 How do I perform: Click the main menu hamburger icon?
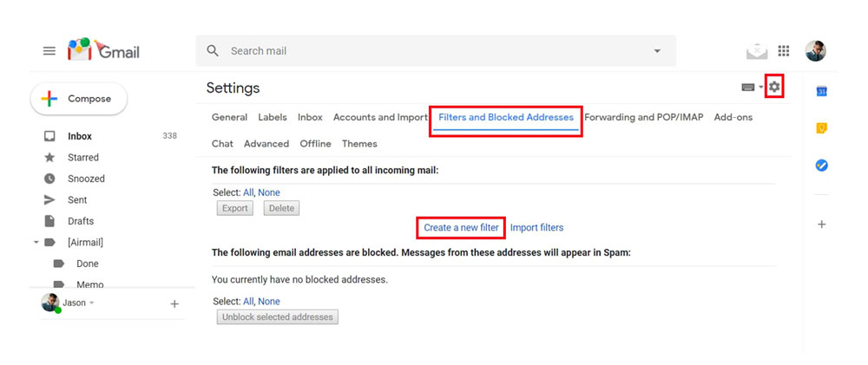(x=49, y=51)
